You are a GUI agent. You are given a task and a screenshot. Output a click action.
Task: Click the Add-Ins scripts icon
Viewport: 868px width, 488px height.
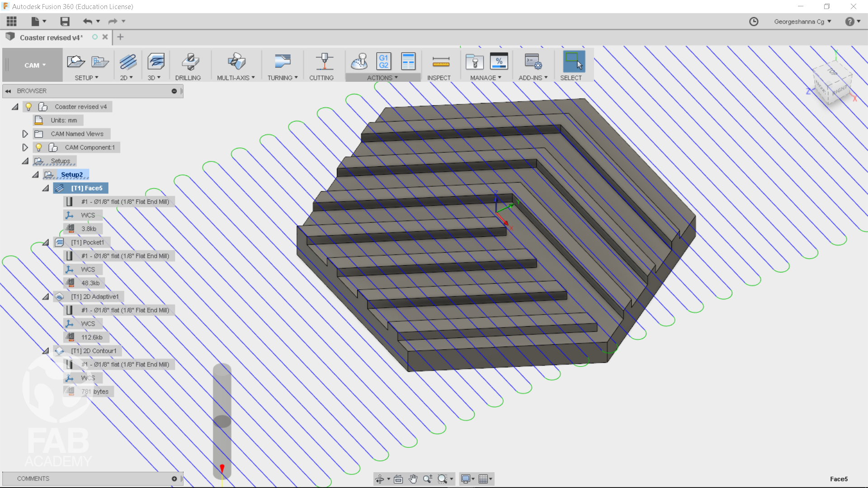[x=533, y=61]
